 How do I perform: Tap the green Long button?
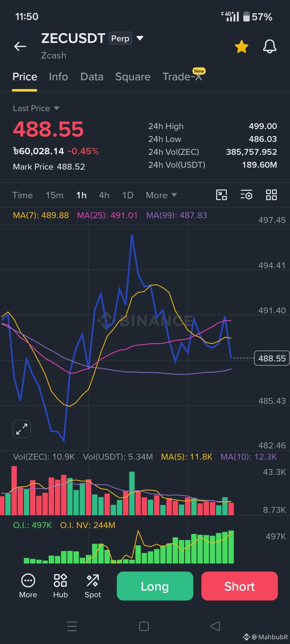coord(155,586)
